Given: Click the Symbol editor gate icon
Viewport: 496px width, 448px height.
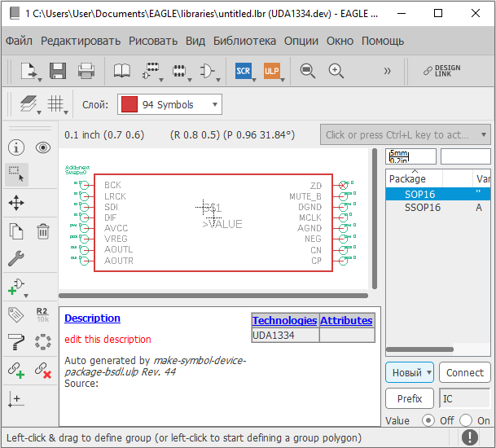Looking at the screenshot, I should pos(207,71).
